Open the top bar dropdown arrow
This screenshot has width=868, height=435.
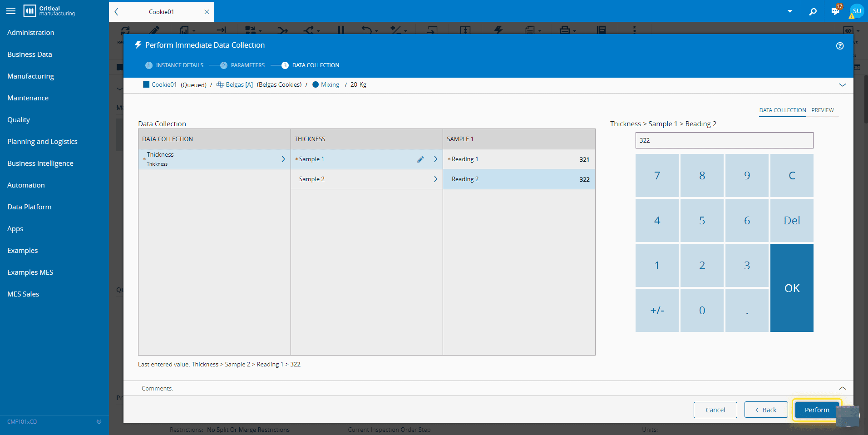(790, 11)
